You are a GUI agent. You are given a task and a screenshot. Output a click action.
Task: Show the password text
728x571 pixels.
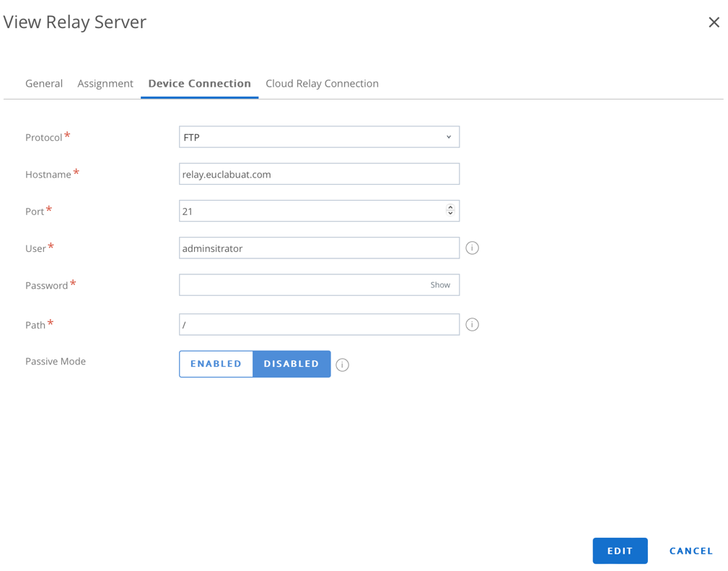[440, 285]
